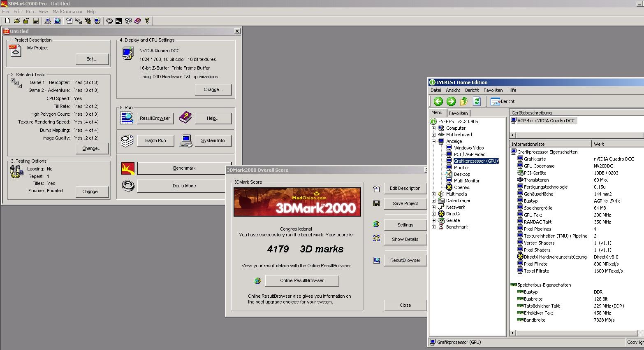Open the File menu in 3DMark2000
The width and height of the screenshot is (644, 350).
tap(5, 12)
